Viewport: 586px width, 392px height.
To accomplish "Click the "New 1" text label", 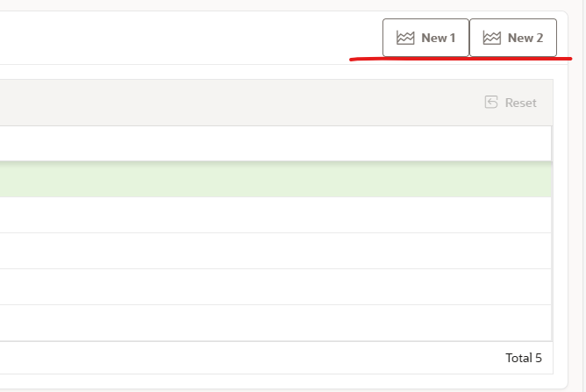I will click(x=438, y=38).
